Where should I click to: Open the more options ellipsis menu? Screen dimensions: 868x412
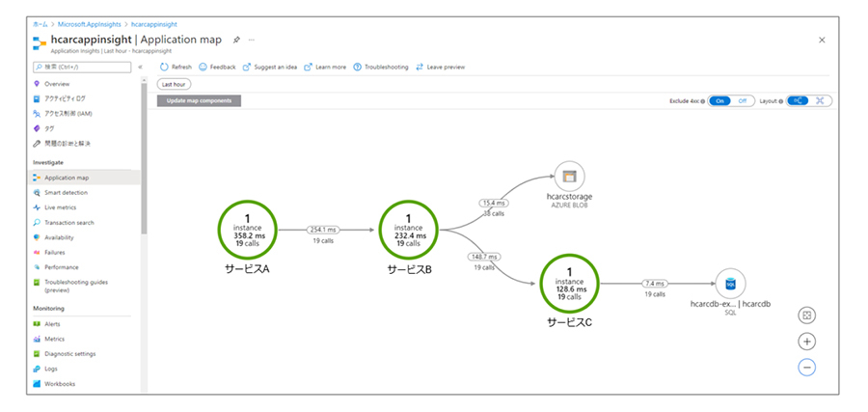(252, 40)
